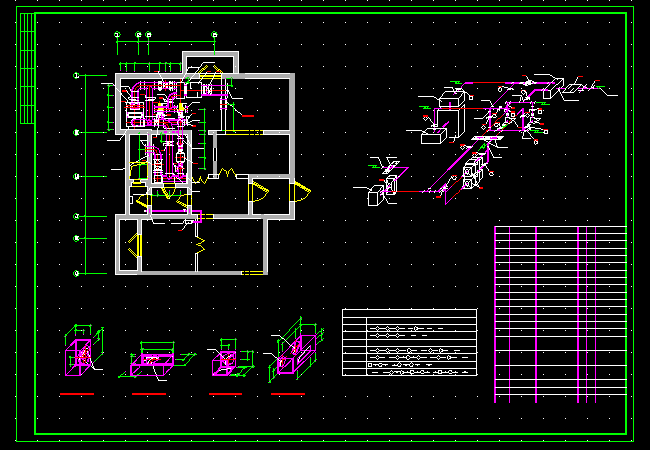Select the green title strip at top-left border
650x450 pixels.
pyautogui.click(x=26, y=70)
